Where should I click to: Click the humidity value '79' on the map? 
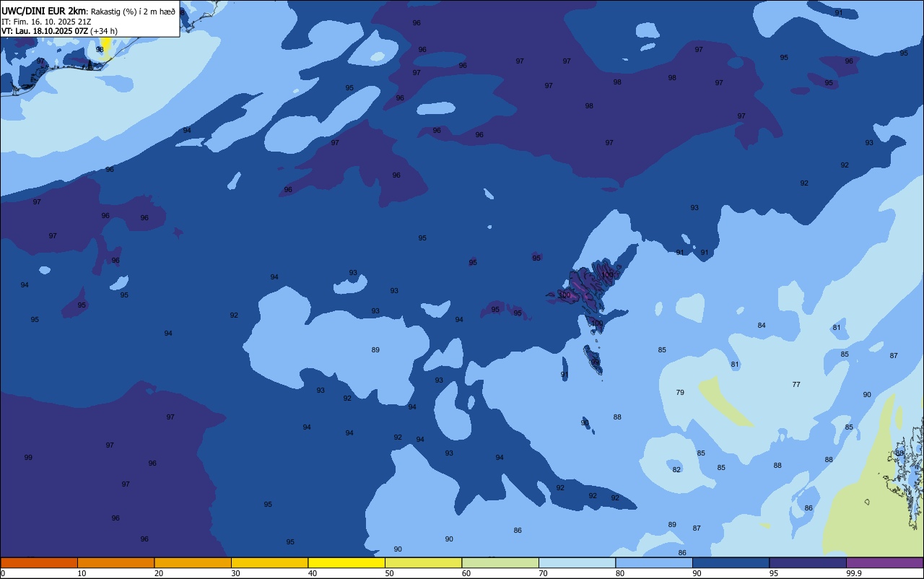point(680,392)
